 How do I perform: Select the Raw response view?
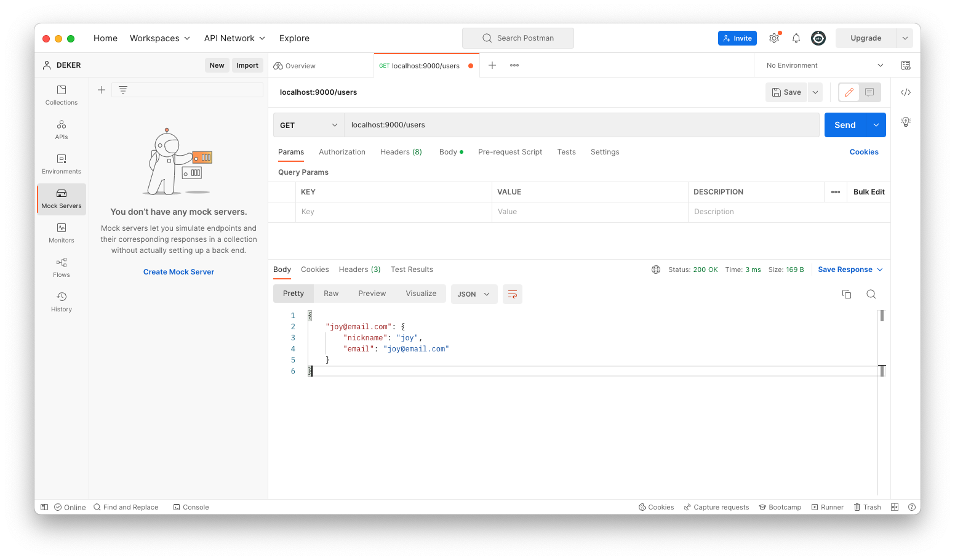tap(331, 294)
